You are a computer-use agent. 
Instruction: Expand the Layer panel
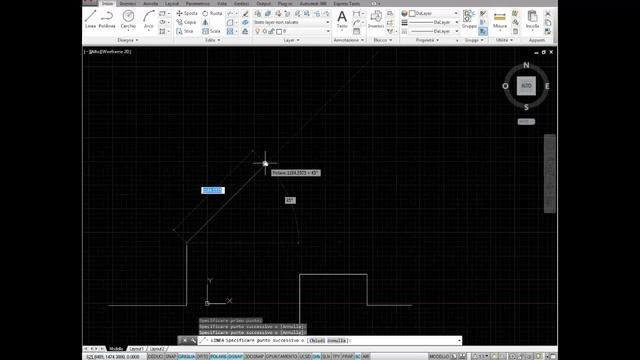[x=291, y=40]
